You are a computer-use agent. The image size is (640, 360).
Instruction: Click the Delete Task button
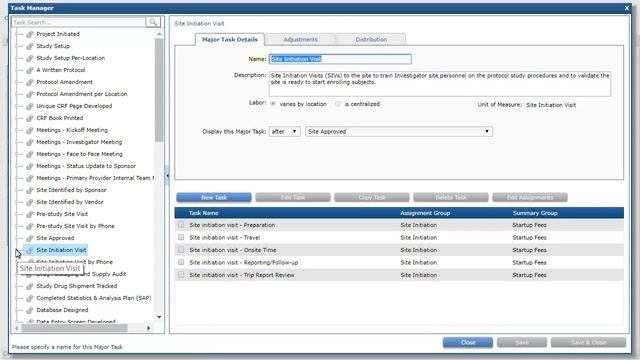(x=451, y=198)
